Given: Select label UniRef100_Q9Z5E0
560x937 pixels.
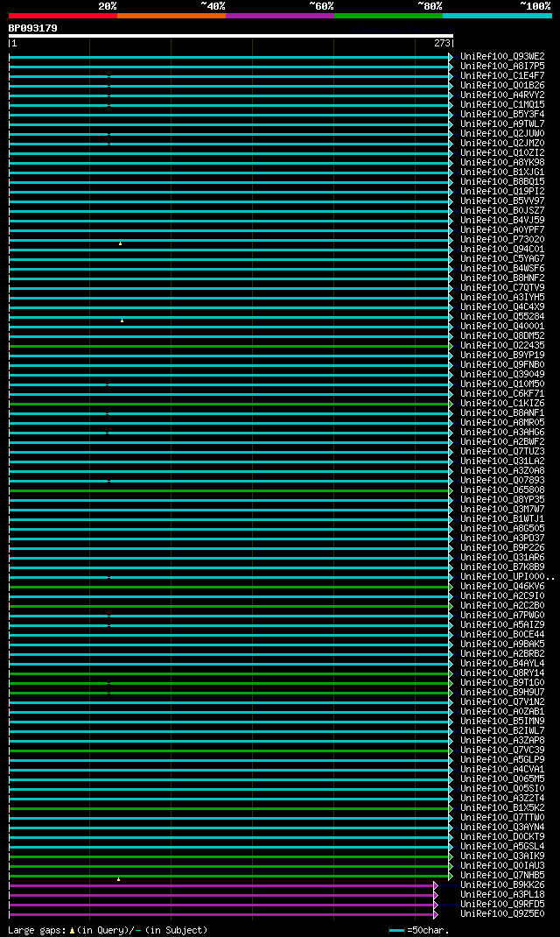Looking at the screenshot, I should pyautogui.click(x=502, y=913).
